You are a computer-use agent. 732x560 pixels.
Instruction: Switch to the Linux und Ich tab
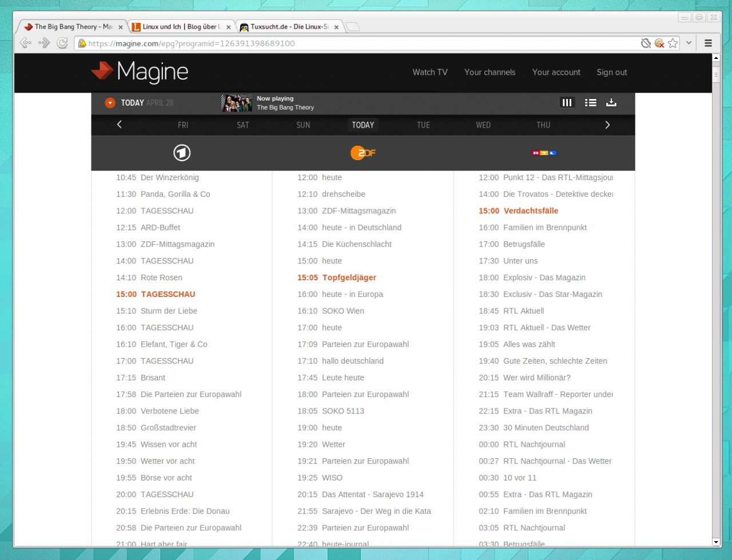pyautogui.click(x=182, y=27)
